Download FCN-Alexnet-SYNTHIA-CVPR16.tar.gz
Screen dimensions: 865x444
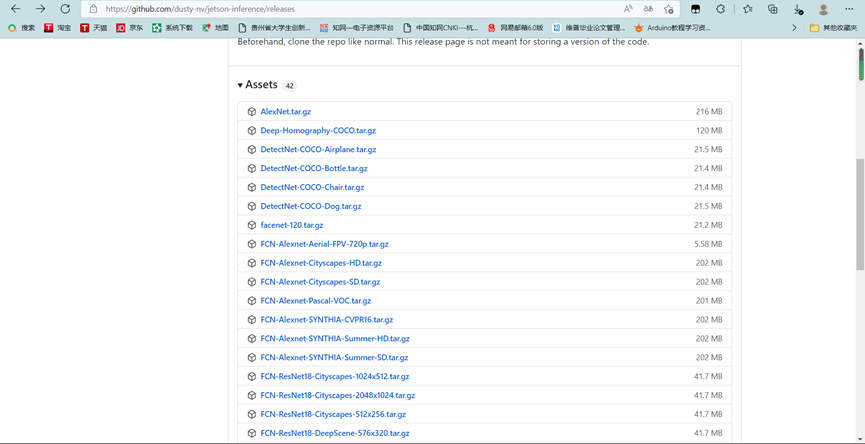point(327,320)
